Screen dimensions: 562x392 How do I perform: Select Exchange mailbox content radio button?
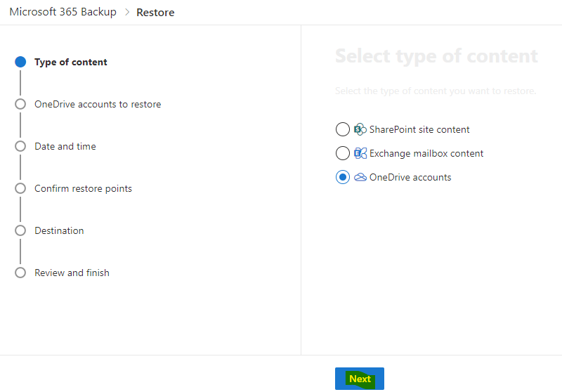(x=343, y=153)
